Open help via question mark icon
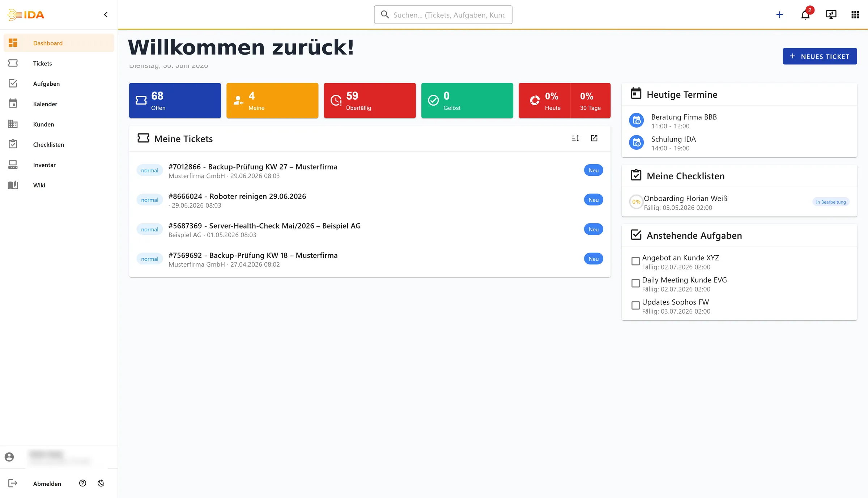 82,483
